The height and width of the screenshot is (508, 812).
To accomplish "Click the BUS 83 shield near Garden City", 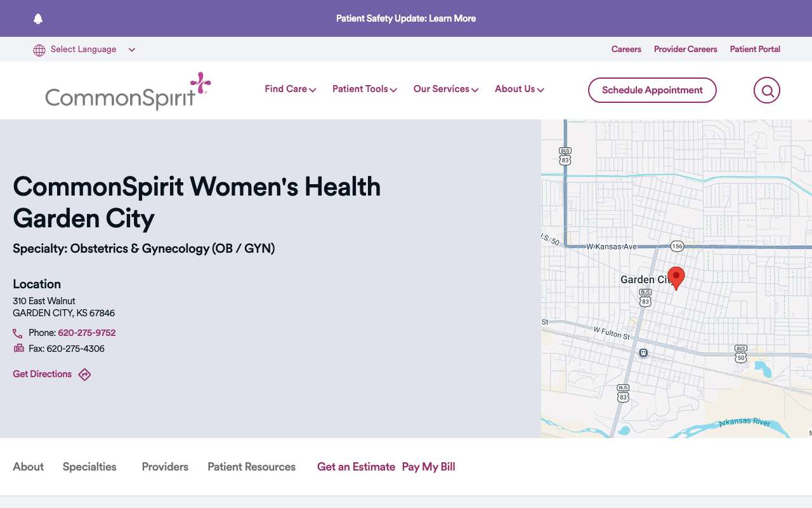I will [x=645, y=298].
